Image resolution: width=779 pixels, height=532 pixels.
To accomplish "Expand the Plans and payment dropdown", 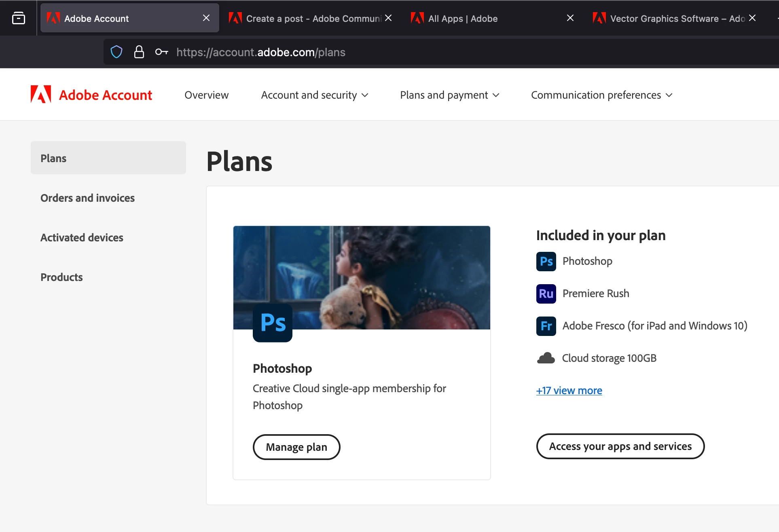I will [x=450, y=95].
